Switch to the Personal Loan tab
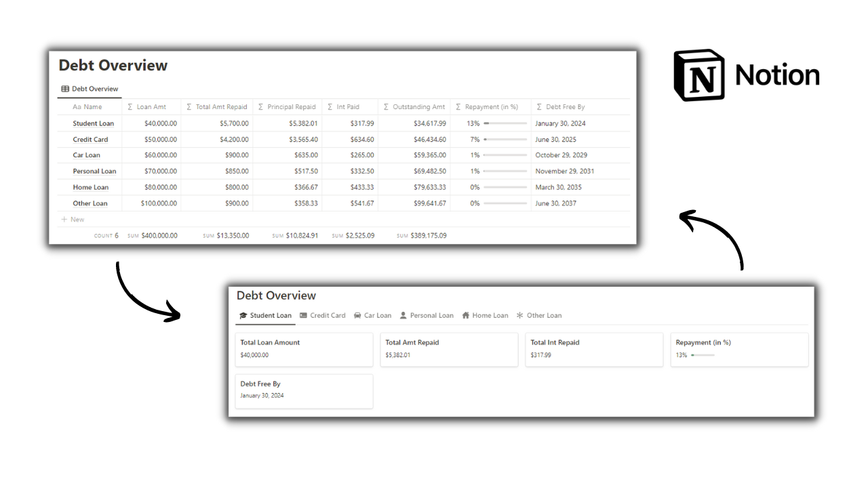Image resolution: width=868 pixels, height=488 pixels. pyautogui.click(x=427, y=315)
